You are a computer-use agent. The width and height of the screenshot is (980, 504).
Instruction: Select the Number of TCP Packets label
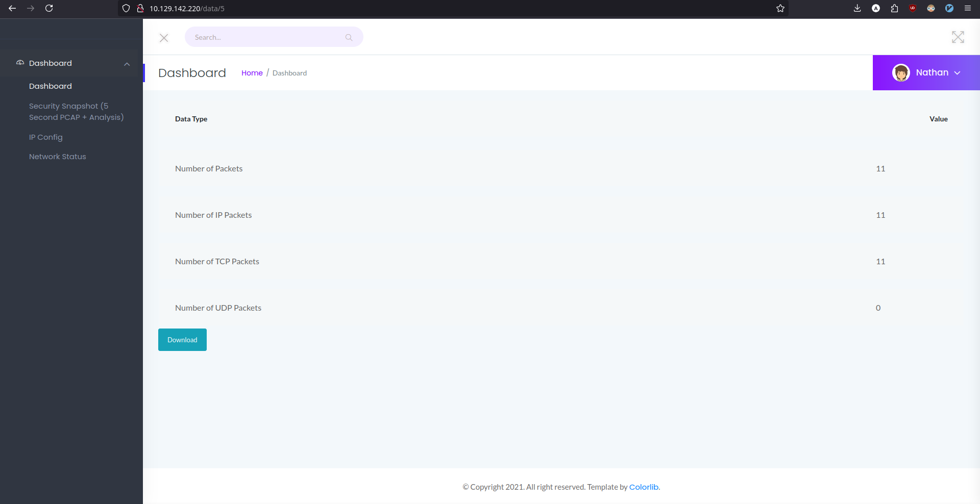217,262
